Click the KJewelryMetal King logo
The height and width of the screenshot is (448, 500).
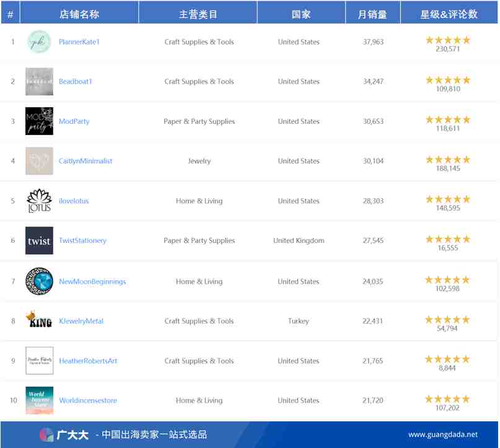pyautogui.click(x=39, y=320)
